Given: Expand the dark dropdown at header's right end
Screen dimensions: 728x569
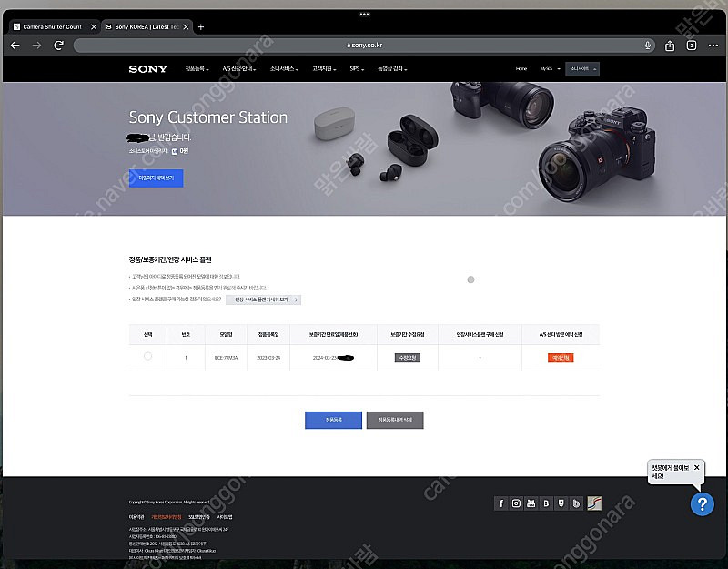Looking at the screenshot, I should [582, 69].
